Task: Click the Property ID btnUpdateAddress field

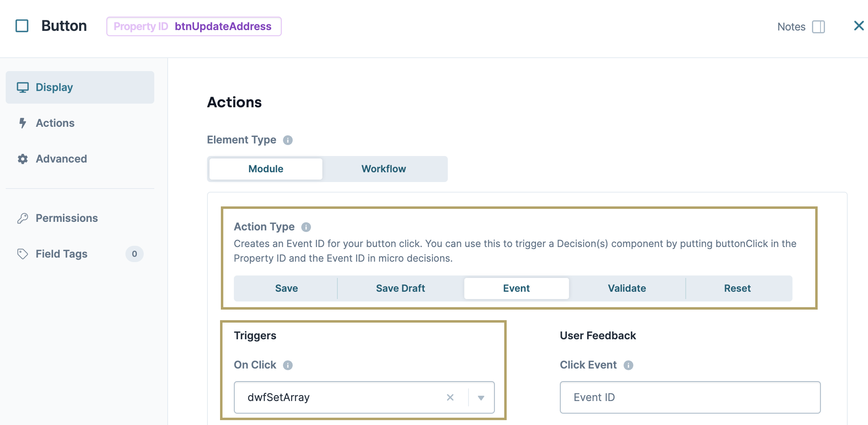Action: pyautogui.click(x=194, y=26)
